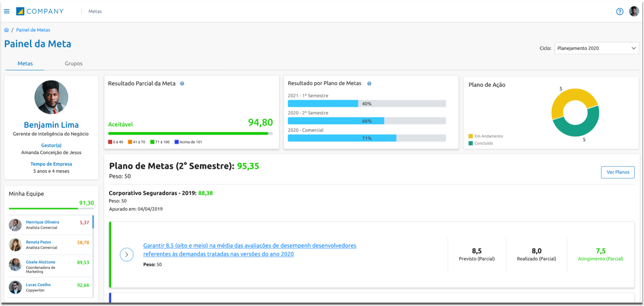Go to home via breadcrumb icon
644x306 pixels.
pos(6,30)
